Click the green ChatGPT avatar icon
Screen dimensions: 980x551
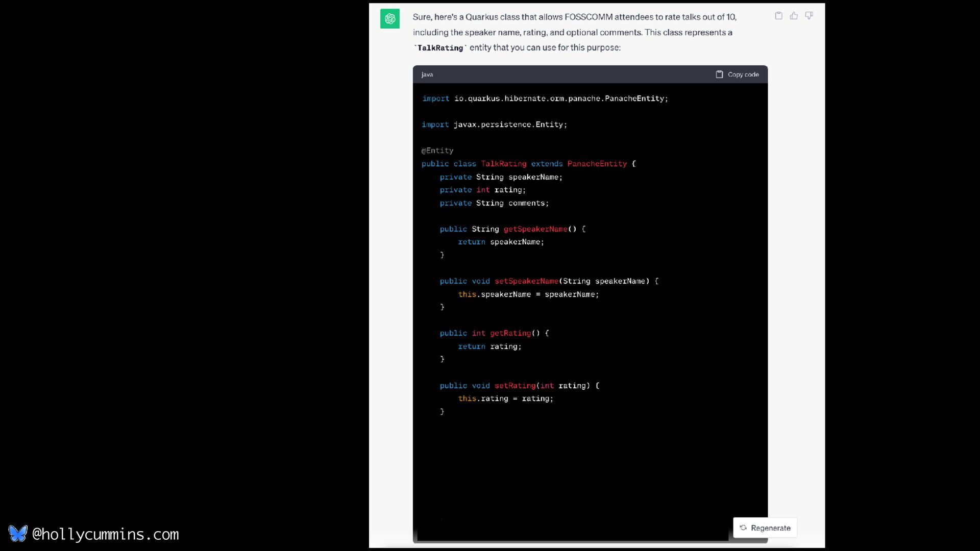click(390, 19)
